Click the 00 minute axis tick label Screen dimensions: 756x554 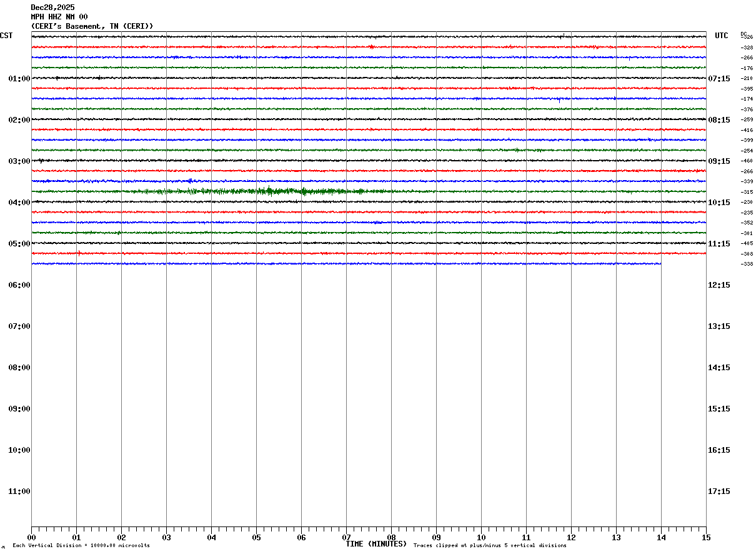pos(31,538)
